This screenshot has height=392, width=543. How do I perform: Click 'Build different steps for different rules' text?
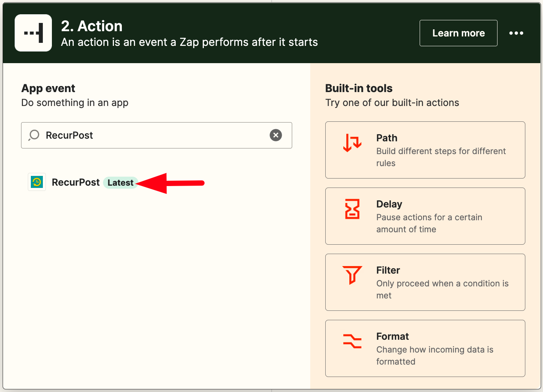pos(441,157)
